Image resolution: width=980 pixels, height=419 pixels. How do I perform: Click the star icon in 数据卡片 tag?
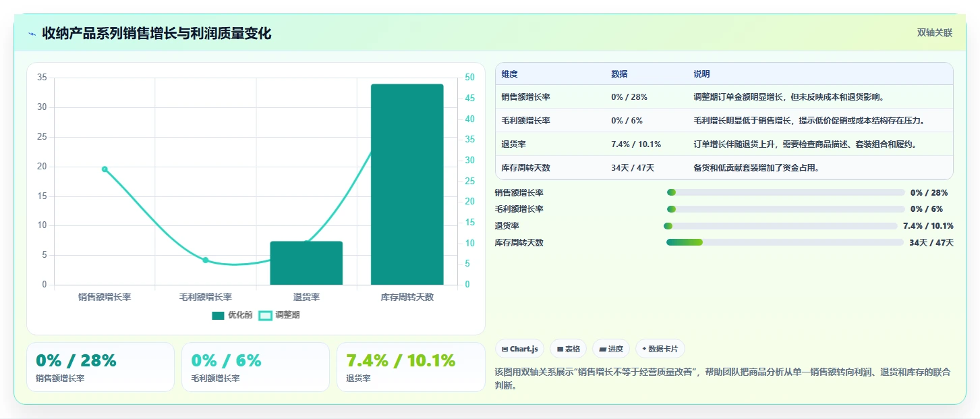(x=644, y=349)
